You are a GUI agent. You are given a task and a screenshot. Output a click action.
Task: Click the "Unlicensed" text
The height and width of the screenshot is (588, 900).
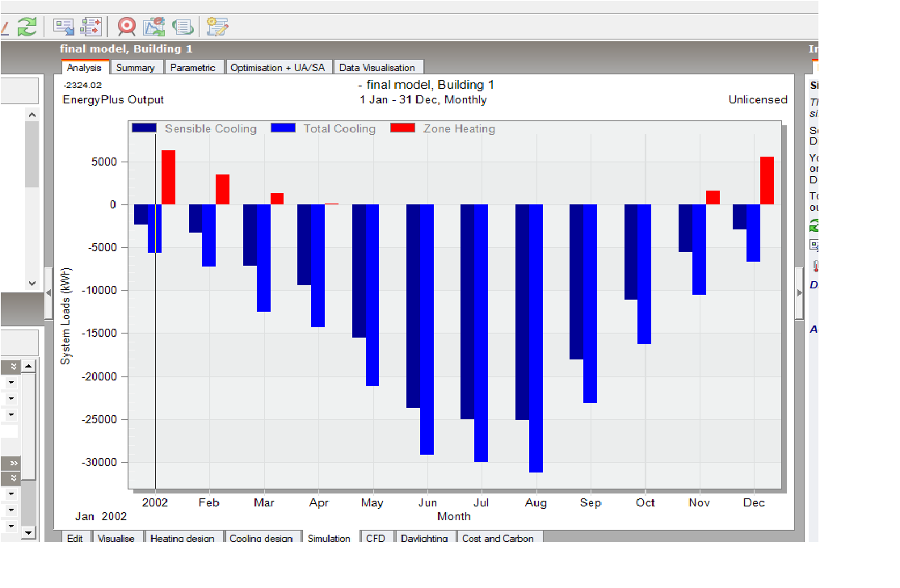[x=758, y=100]
